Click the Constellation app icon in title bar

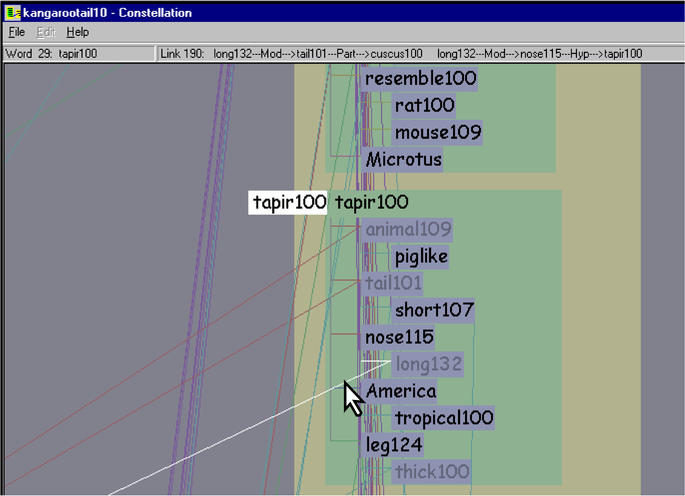(x=11, y=13)
